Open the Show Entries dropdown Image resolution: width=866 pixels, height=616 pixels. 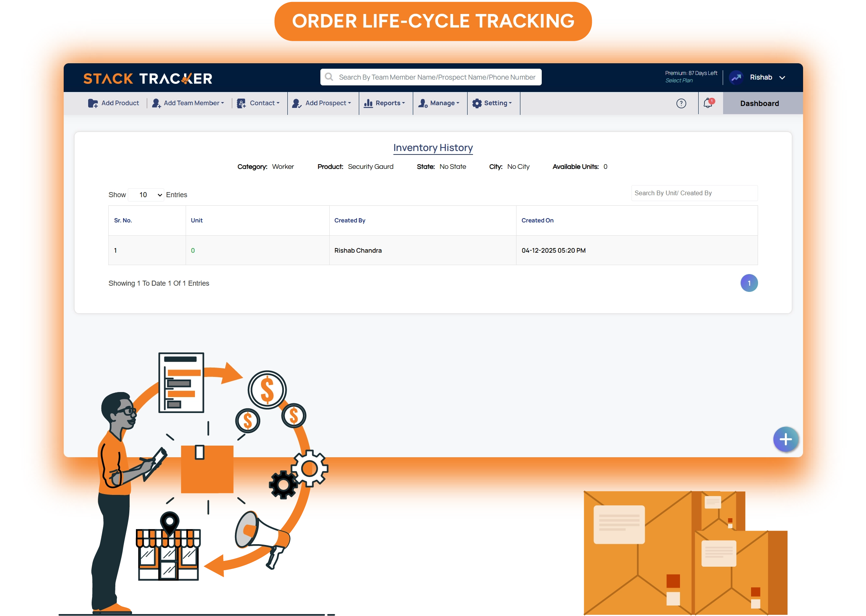(x=146, y=194)
